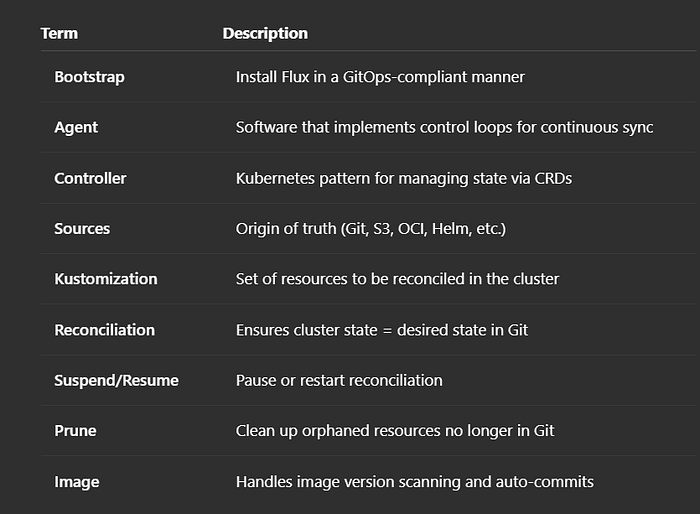
Task: Select the Bootstrap term cell
Action: point(89,77)
